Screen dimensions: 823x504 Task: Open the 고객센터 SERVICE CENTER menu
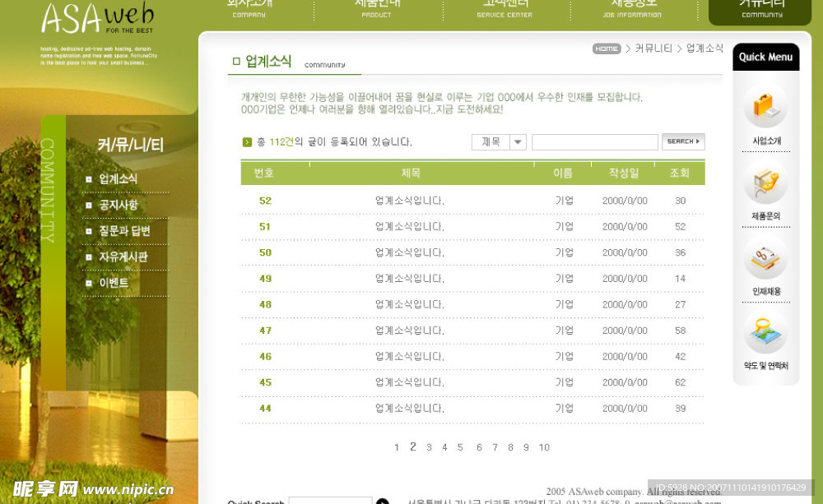coord(504,8)
